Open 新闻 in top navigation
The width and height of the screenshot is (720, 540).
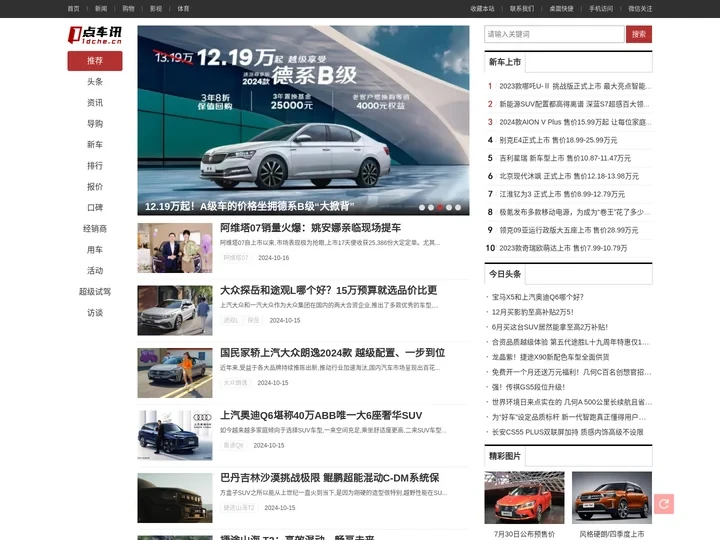tap(101, 9)
